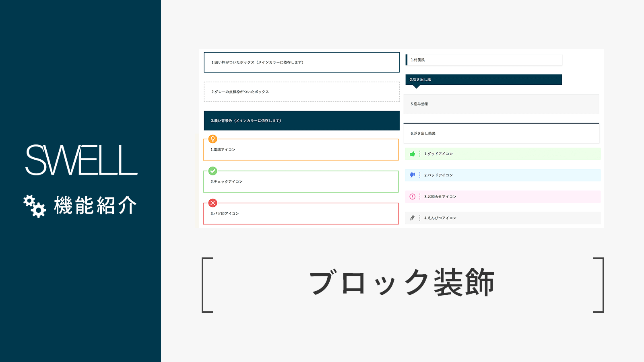
Task: Click the 2.バッドアイコン label
Action: click(x=439, y=175)
